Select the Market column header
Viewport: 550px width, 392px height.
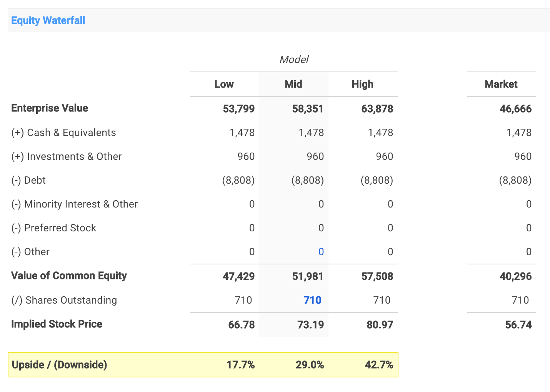click(x=501, y=84)
